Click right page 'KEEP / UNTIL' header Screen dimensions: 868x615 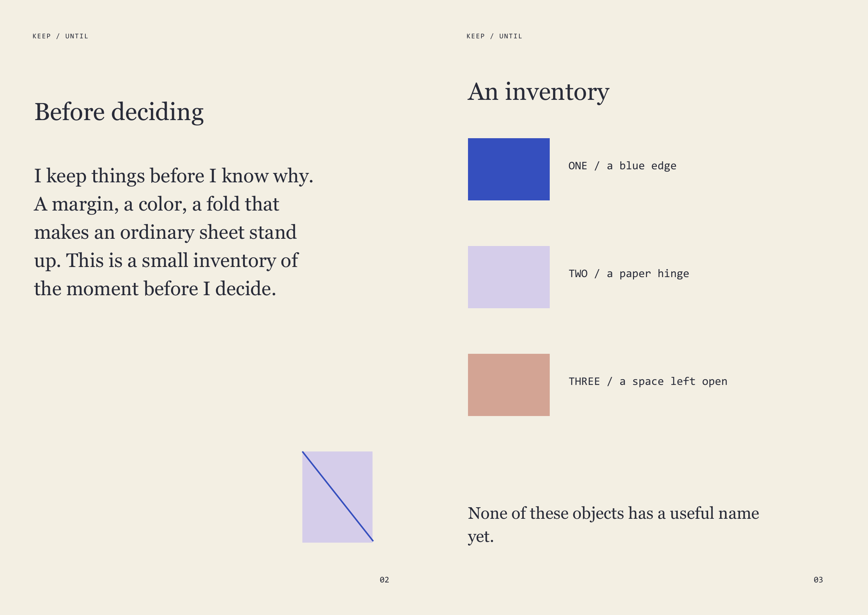[494, 36]
